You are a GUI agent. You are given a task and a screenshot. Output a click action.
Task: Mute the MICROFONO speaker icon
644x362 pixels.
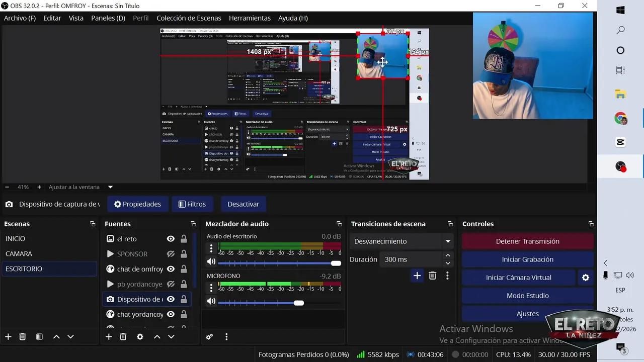coord(211,302)
